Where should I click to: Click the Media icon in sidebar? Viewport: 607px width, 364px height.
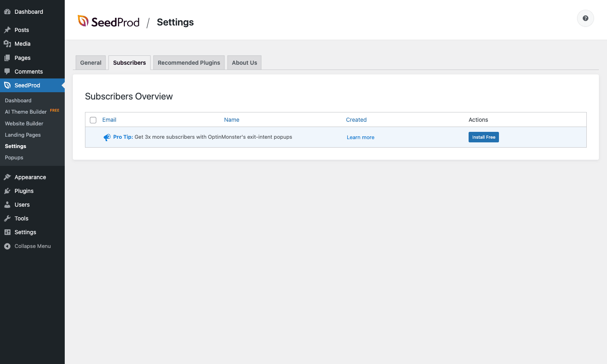click(x=7, y=44)
